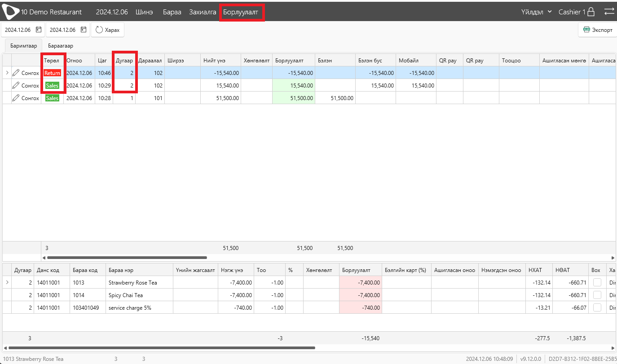Open the end date calendar picker icon
Viewport: 617px width, 364px height.
(x=84, y=30)
